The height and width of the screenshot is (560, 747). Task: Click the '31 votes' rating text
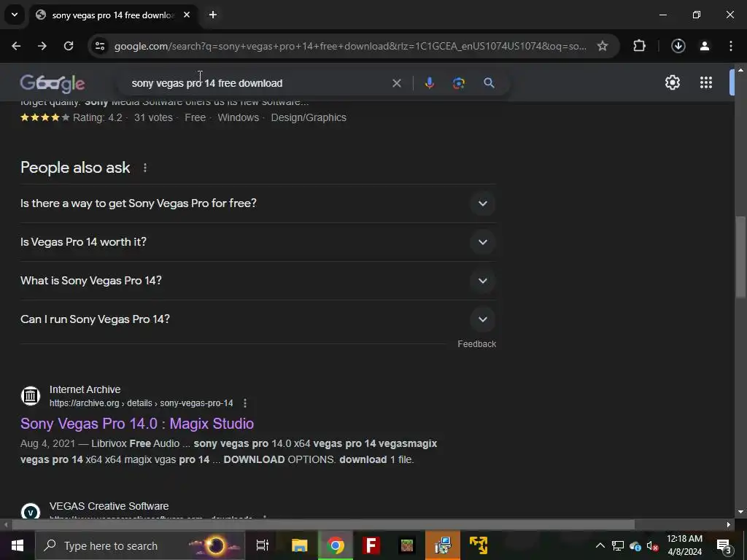tap(153, 117)
